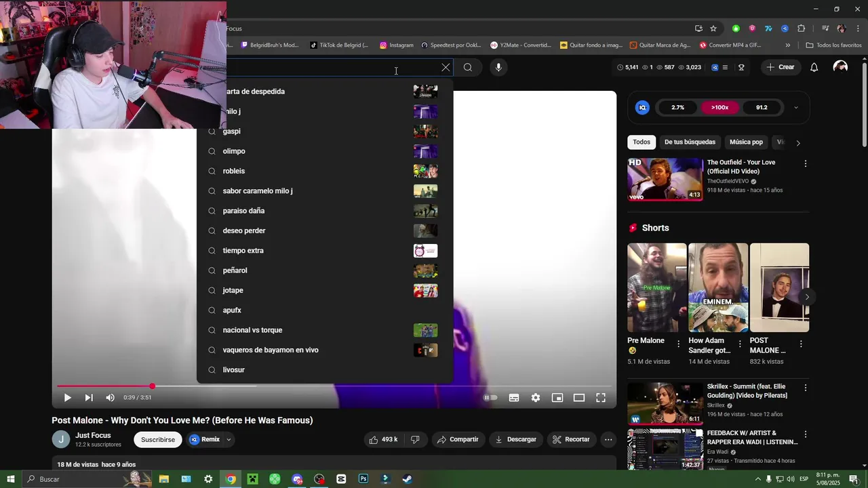Expand the Remix dropdown arrow
This screenshot has height=488, width=868.
[x=229, y=439]
